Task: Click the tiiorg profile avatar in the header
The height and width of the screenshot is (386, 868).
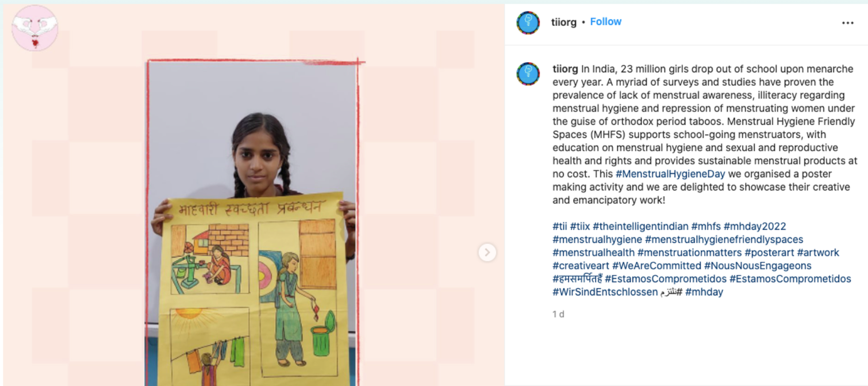Action: pyautogui.click(x=528, y=23)
